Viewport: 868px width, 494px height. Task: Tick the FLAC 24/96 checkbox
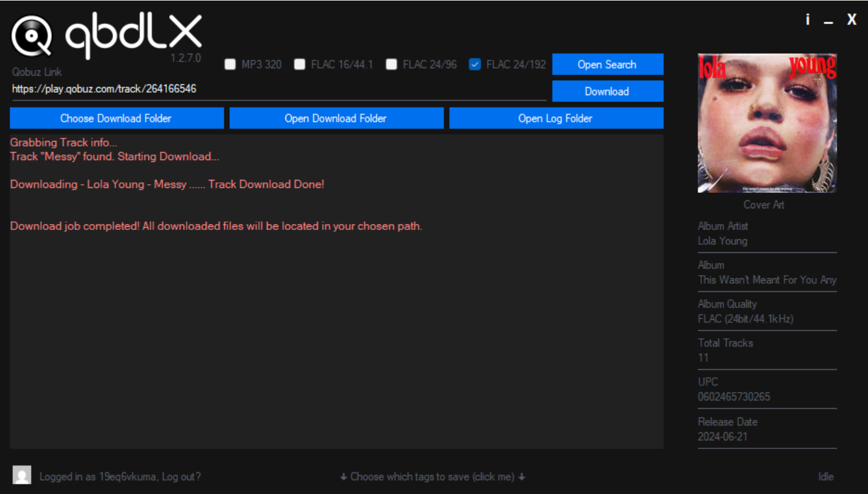tap(391, 64)
